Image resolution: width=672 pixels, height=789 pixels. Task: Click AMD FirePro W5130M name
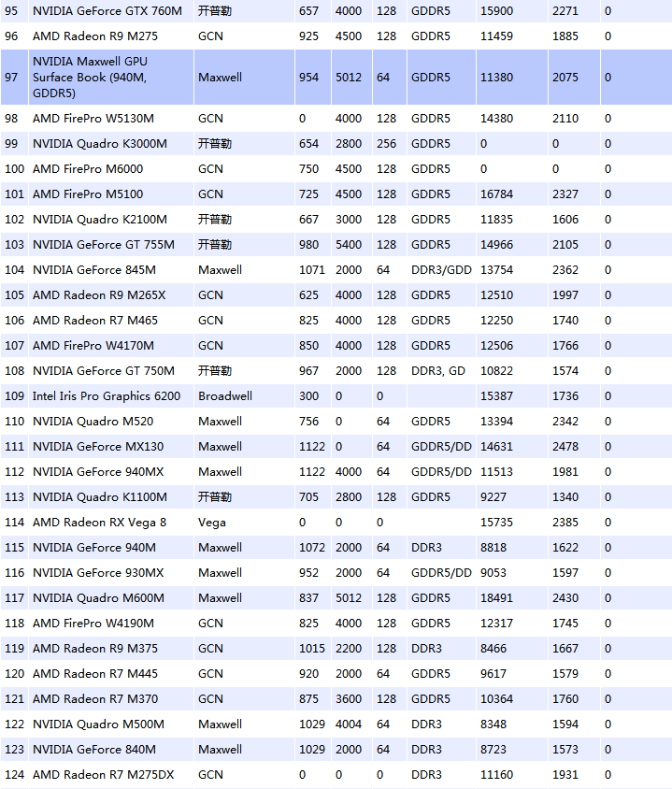pos(93,119)
